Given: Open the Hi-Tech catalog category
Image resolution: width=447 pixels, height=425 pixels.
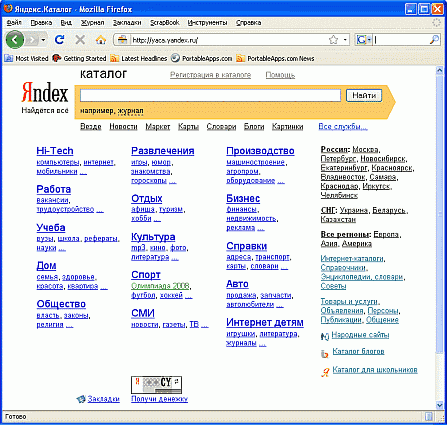Looking at the screenshot, I should [55, 151].
